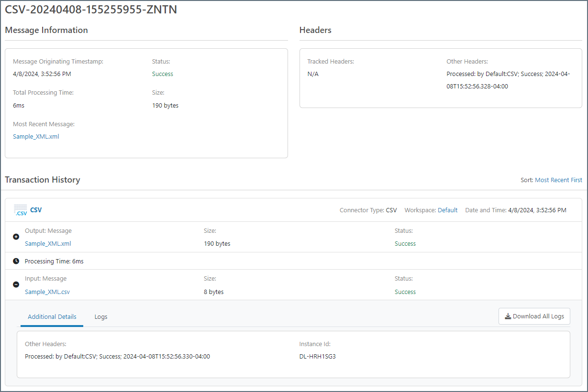Collapse the Input Message row with the minus icon
The height and width of the screenshot is (392, 588).
point(16,284)
